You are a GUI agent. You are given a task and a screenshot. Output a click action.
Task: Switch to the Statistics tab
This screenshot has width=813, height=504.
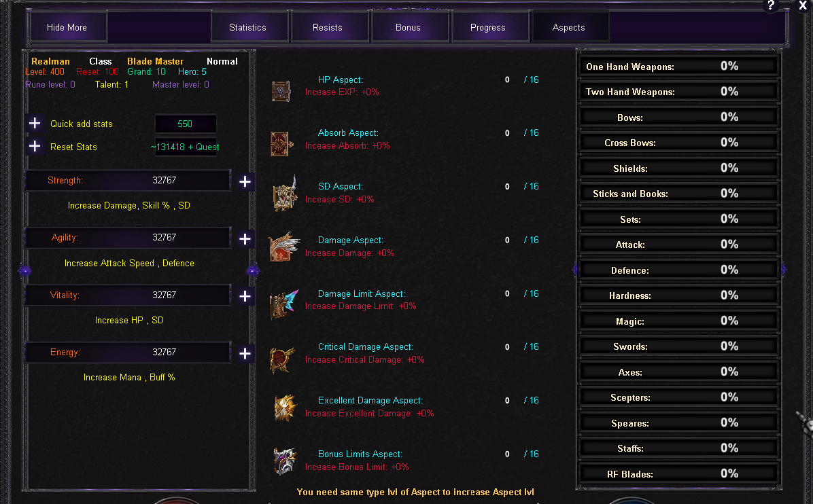pos(248,27)
